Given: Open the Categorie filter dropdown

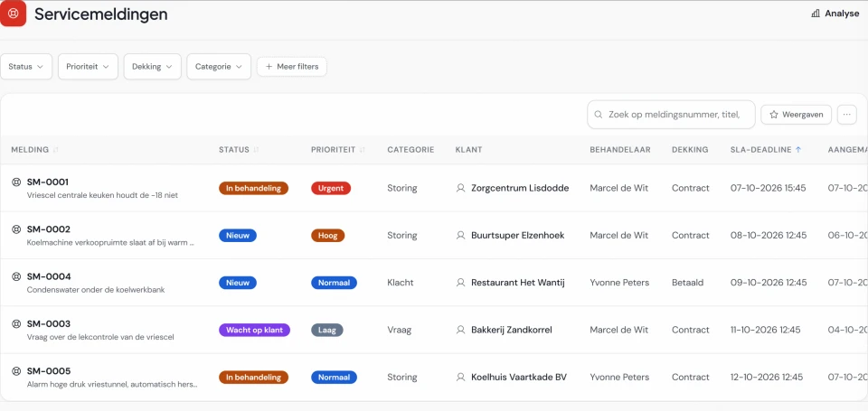Looking at the screenshot, I should 219,66.
